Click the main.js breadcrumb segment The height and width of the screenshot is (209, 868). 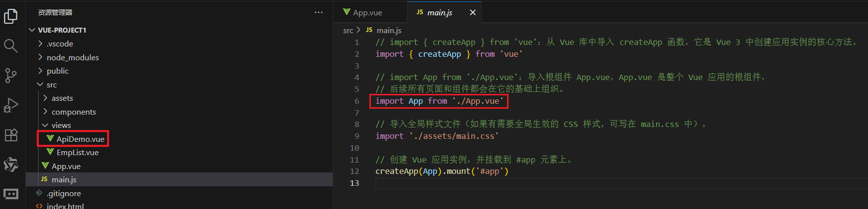pyautogui.click(x=389, y=31)
